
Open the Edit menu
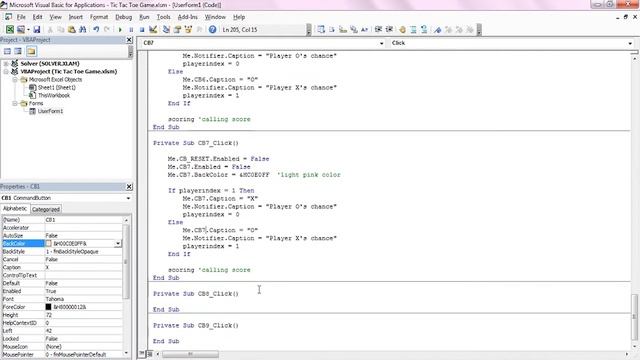tap(38, 17)
